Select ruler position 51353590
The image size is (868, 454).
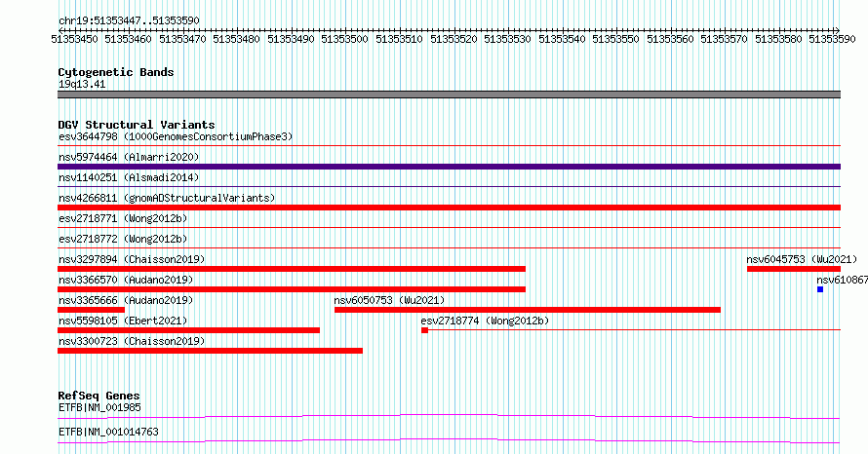(832, 39)
